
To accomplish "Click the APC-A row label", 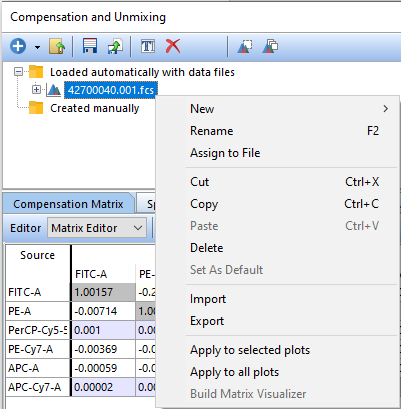I will (x=38, y=368).
